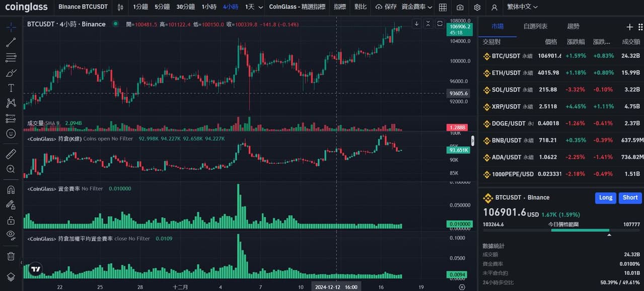Switch to the 5分鐘 timeframe
Screen dimensions: 644x291
coord(162,7)
